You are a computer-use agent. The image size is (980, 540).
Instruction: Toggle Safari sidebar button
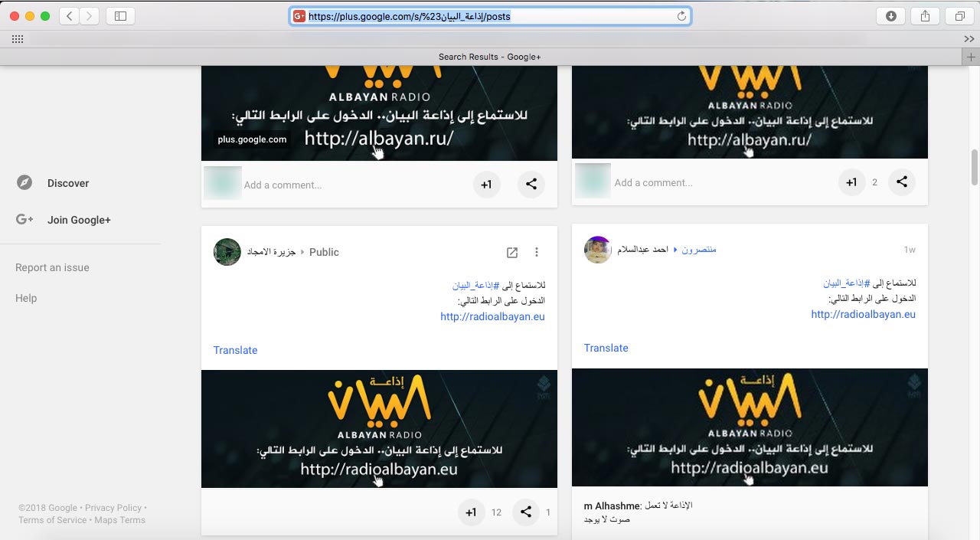point(120,16)
